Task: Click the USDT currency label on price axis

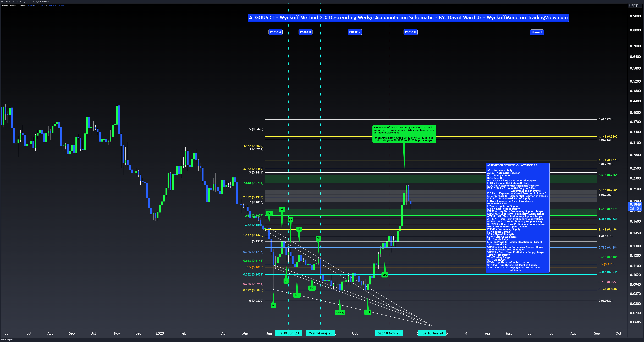Action: coord(634,6)
